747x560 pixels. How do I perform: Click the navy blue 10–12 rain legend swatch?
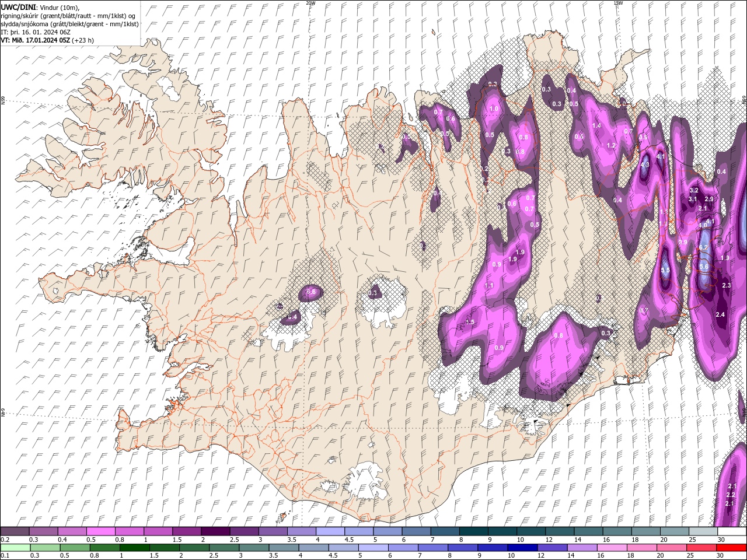coord(523,548)
